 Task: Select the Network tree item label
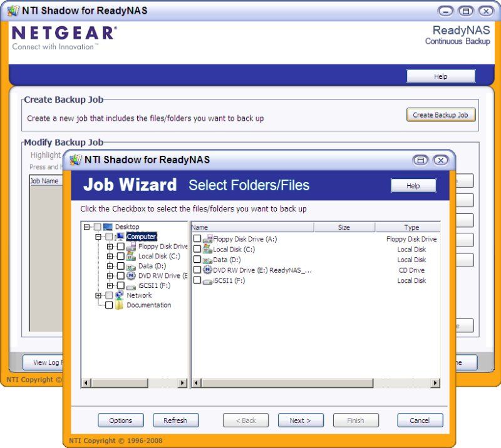click(139, 295)
